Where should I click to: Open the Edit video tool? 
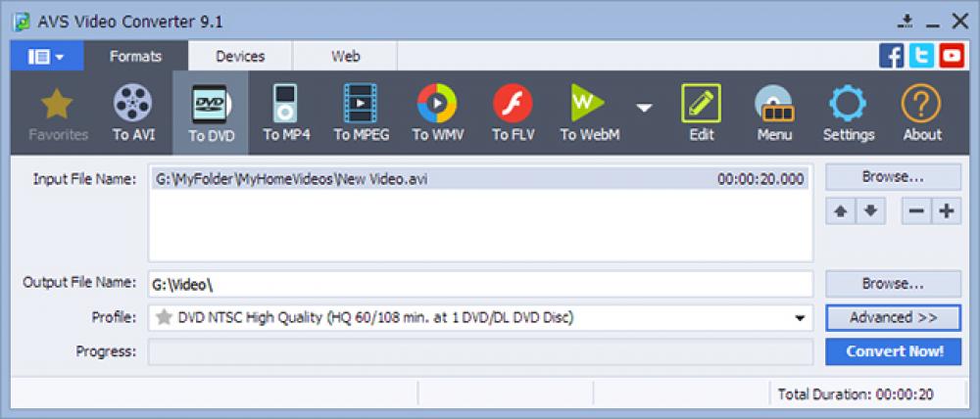(702, 113)
